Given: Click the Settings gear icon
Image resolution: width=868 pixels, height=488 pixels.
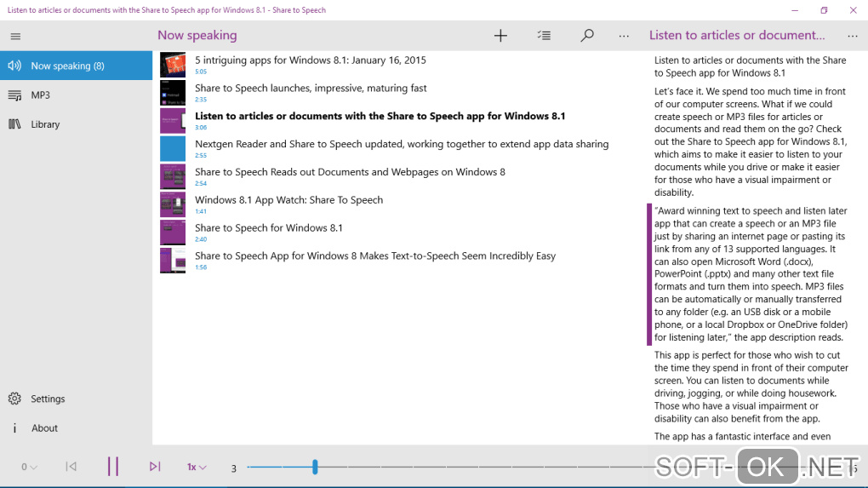Looking at the screenshot, I should pos(14,399).
